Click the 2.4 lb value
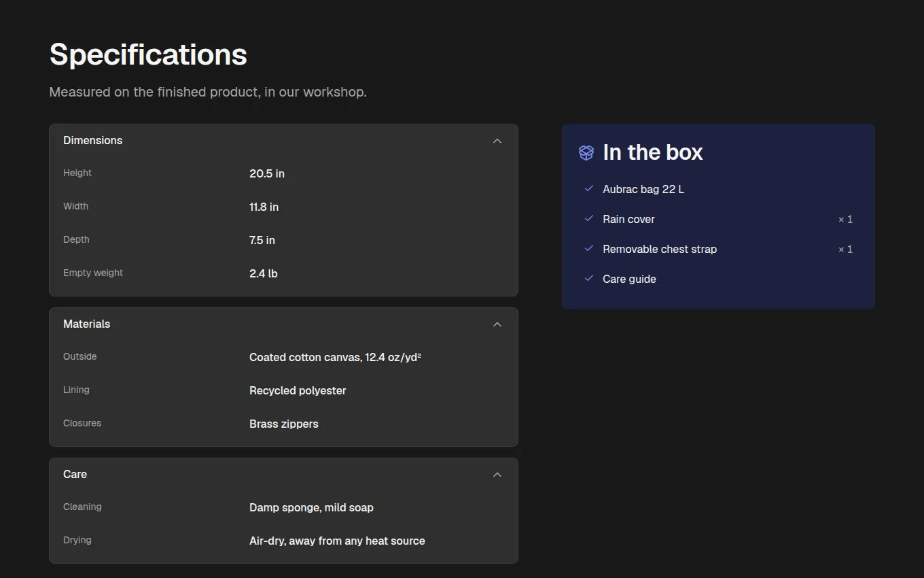Viewport: 924px width, 578px height. coord(264,273)
